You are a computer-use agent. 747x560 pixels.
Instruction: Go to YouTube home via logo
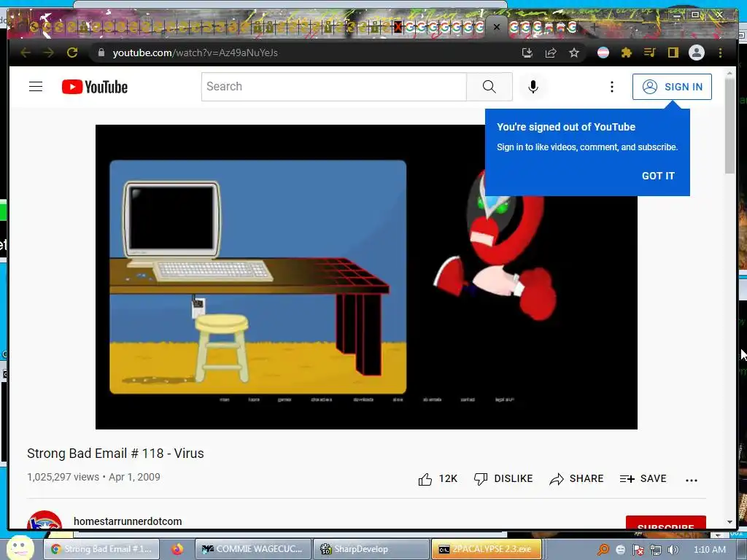coord(95,87)
